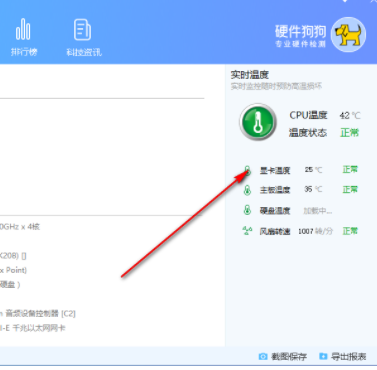Click the GHz x 4核 processor line
The height and width of the screenshot is (370, 377).
coord(20,227)
